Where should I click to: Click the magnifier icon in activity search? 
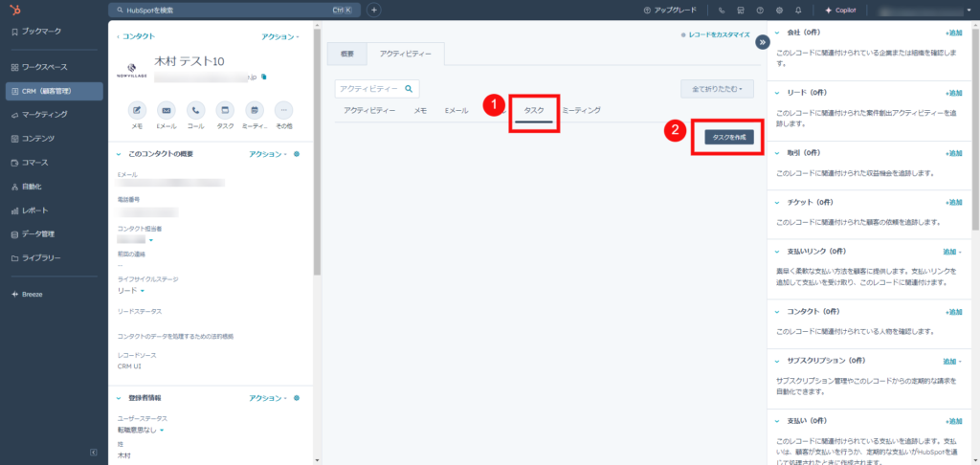(409, 89)
